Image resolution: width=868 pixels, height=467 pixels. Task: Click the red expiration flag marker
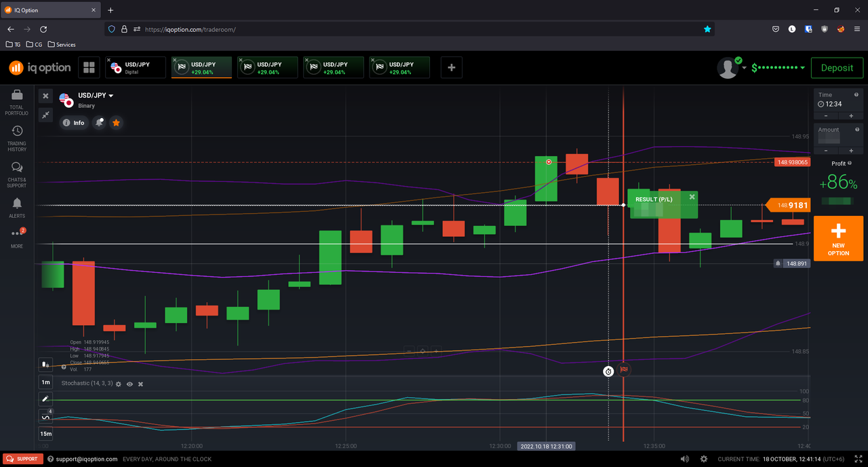click(624, 369)
